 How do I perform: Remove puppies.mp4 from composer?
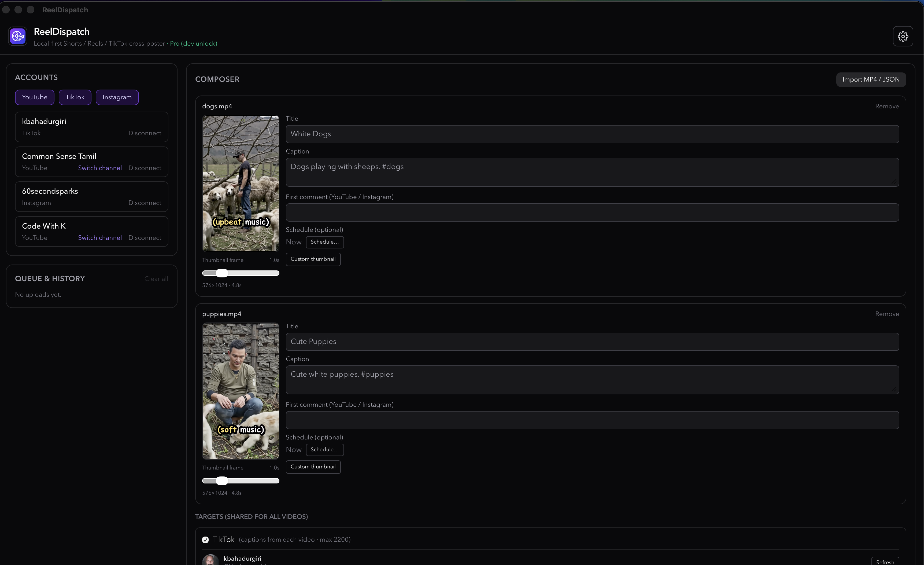[x=887, y=314]
